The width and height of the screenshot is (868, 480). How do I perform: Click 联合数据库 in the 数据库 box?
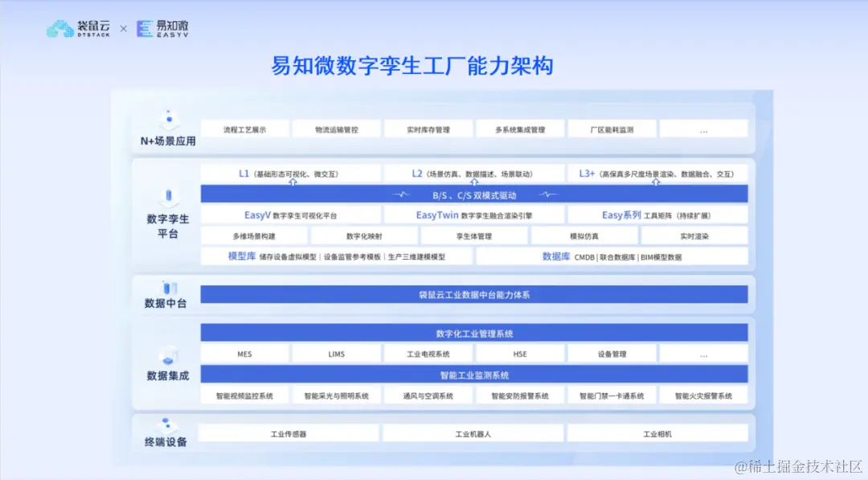pos(618,257)
